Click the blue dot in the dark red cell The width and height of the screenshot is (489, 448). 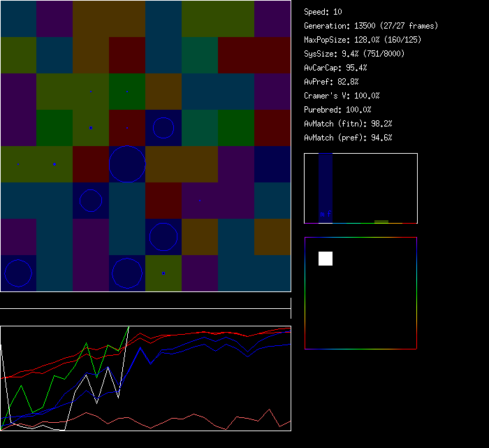(x=127, y=128)
